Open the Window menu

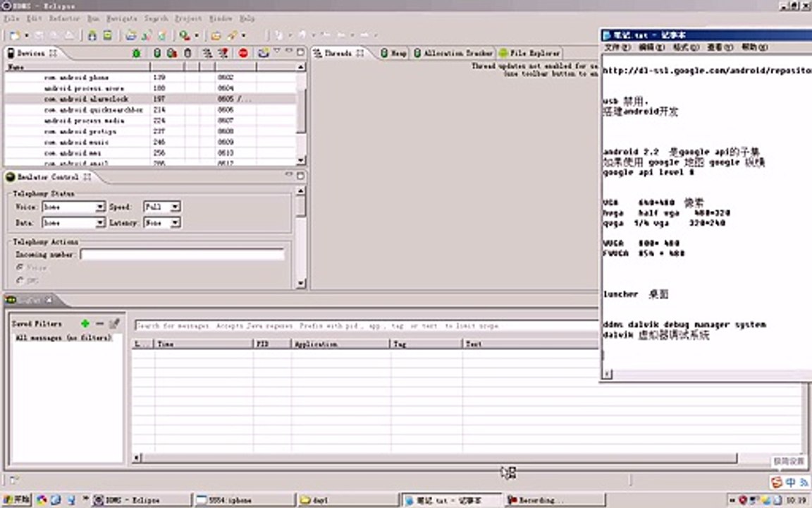(x=221, y=18)
